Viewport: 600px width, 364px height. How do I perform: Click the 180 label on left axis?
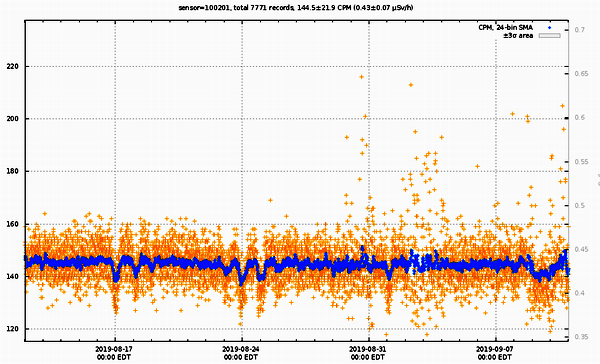coord(12,171)
